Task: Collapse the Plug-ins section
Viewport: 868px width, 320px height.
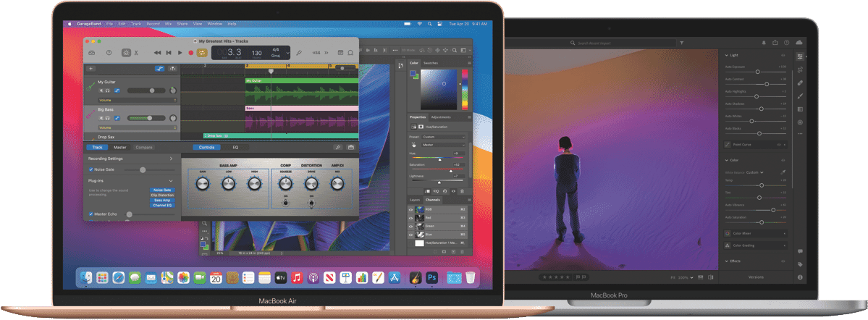Action: [x=171, y=180]
